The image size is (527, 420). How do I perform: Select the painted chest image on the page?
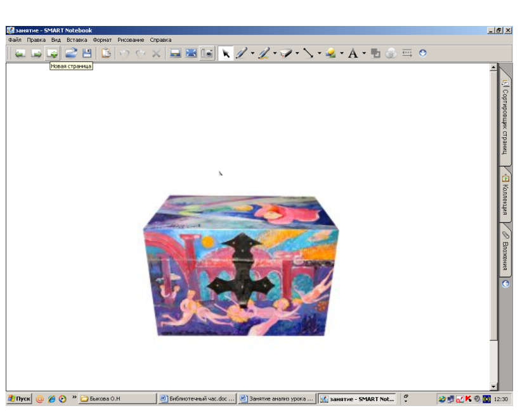[240, 265]
